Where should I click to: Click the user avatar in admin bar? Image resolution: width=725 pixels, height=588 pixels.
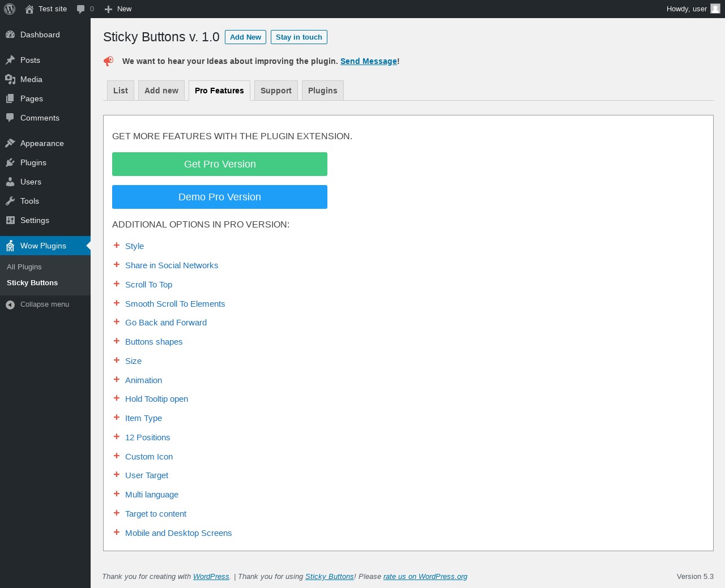(x=715, y=8)
